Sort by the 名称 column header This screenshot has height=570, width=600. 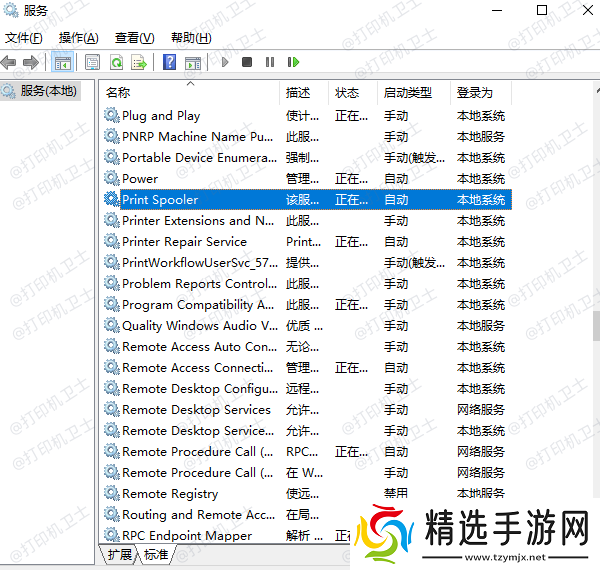click(x=118, y=92)
